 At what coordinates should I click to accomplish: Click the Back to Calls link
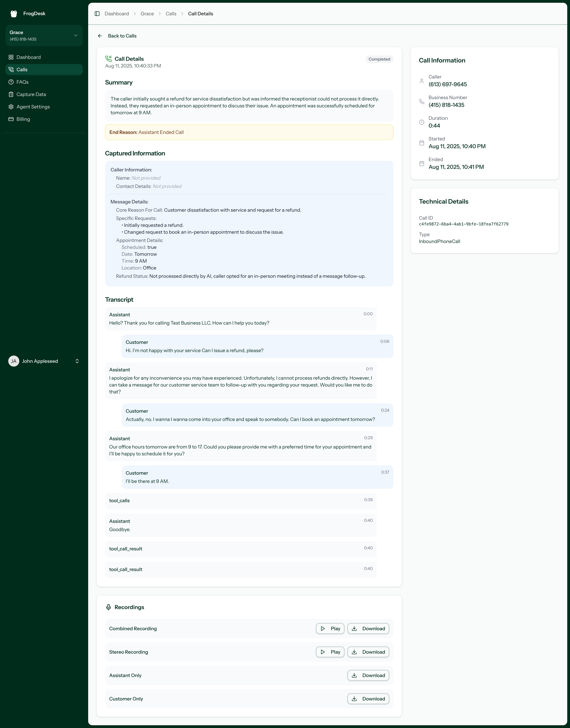point(122,36)
